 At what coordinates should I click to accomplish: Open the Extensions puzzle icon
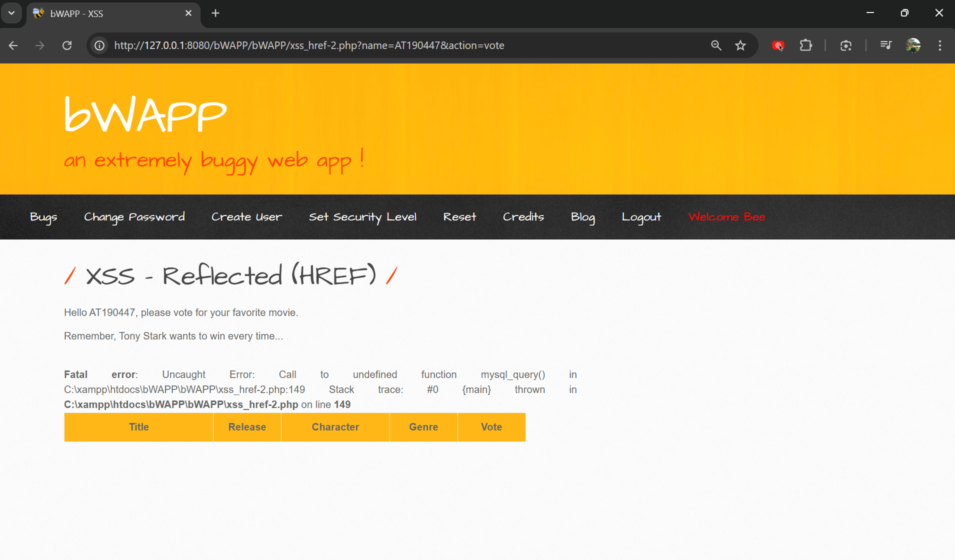(x=805, y=45)
